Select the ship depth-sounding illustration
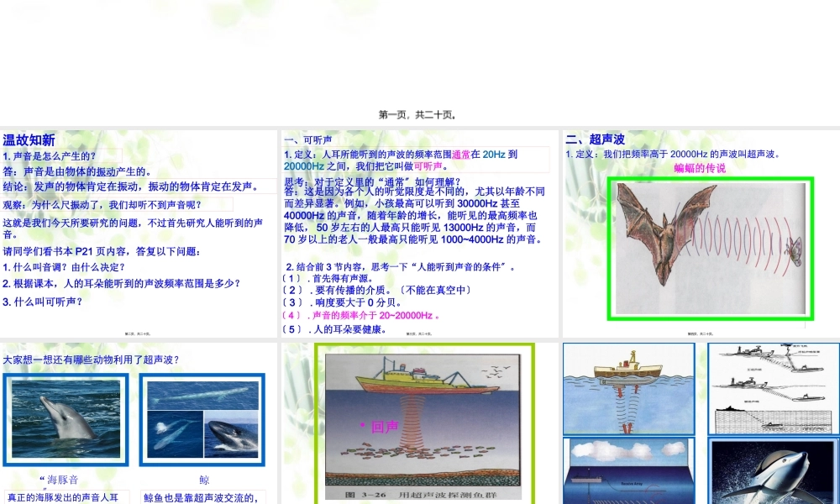 point(628,387)
